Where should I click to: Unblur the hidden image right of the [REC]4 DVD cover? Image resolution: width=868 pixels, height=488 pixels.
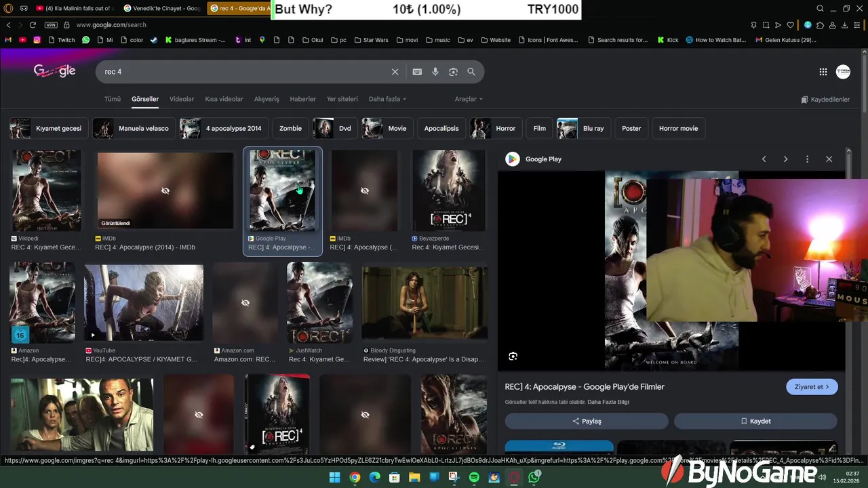[x=365, y=414]
